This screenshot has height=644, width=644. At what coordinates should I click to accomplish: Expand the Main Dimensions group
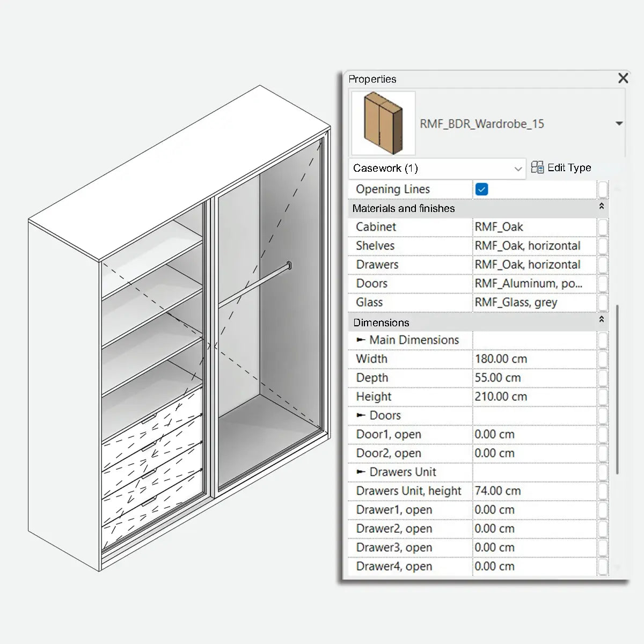tap(362, 340)
